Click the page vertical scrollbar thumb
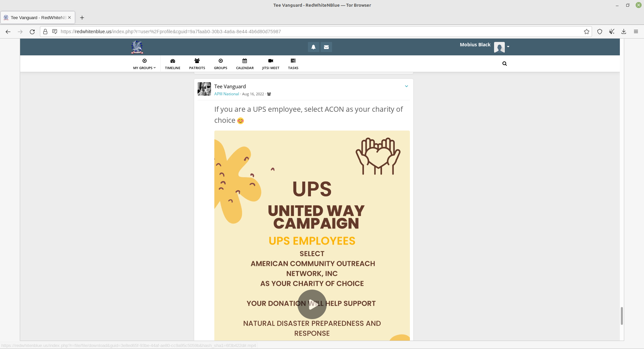The image size is (644, 349). (x=622, y=316)
